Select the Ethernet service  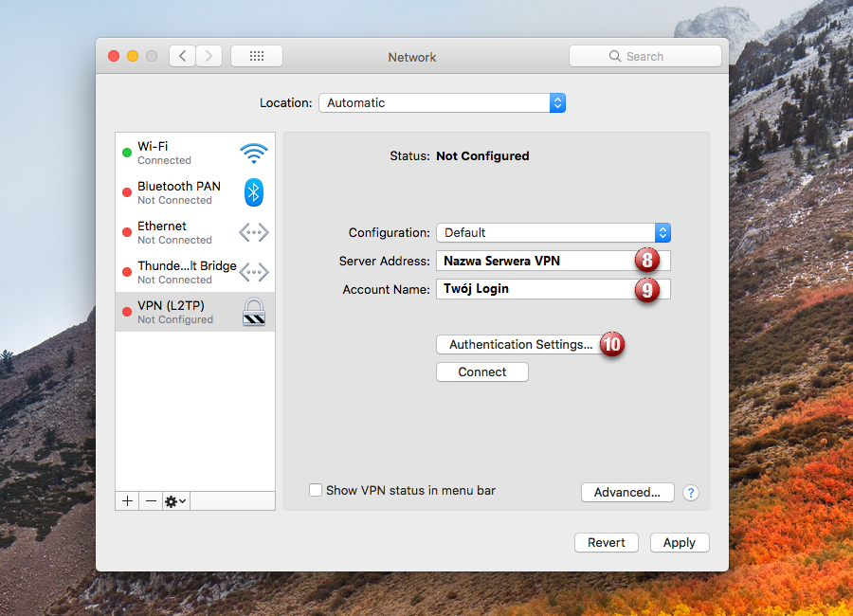tap(195, 232)
